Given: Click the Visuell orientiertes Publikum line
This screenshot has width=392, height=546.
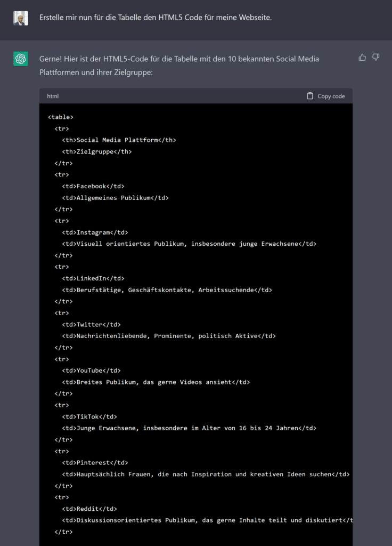Looking at the screenshot, I should pos(189,244).
